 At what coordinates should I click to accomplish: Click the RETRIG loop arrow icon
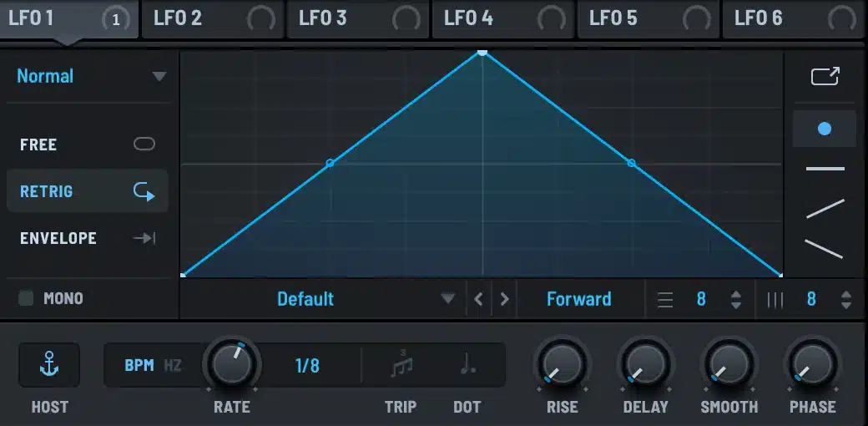(x=144, y=191)
